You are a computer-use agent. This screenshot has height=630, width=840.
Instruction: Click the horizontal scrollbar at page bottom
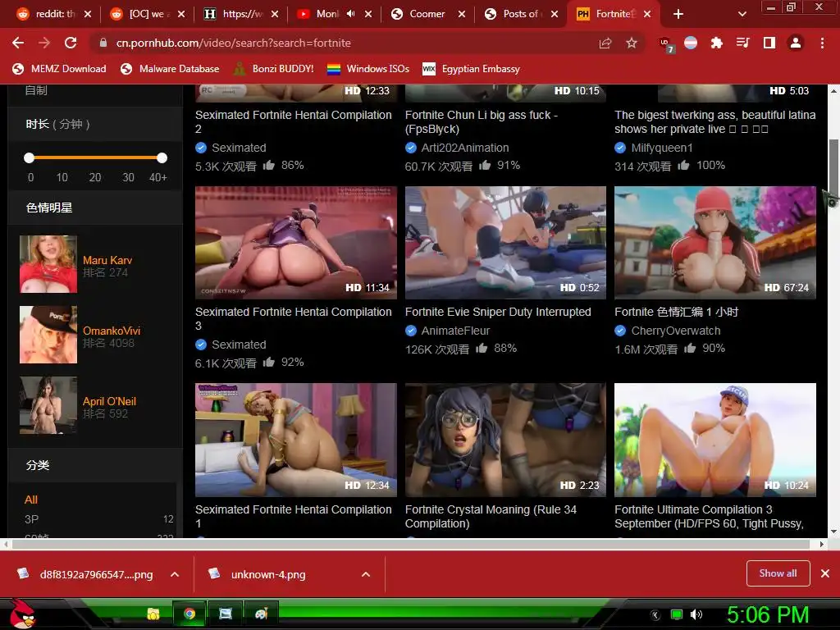coord(410,545)
